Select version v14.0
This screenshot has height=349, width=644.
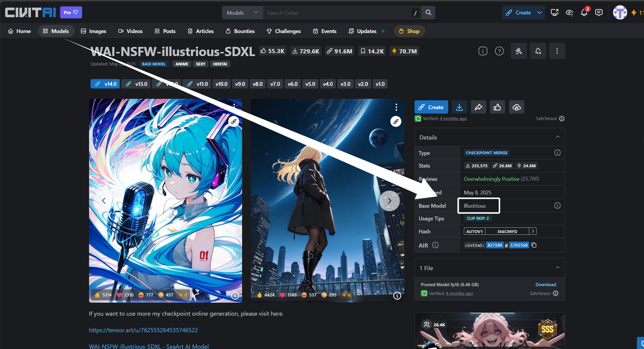(105, 84)
